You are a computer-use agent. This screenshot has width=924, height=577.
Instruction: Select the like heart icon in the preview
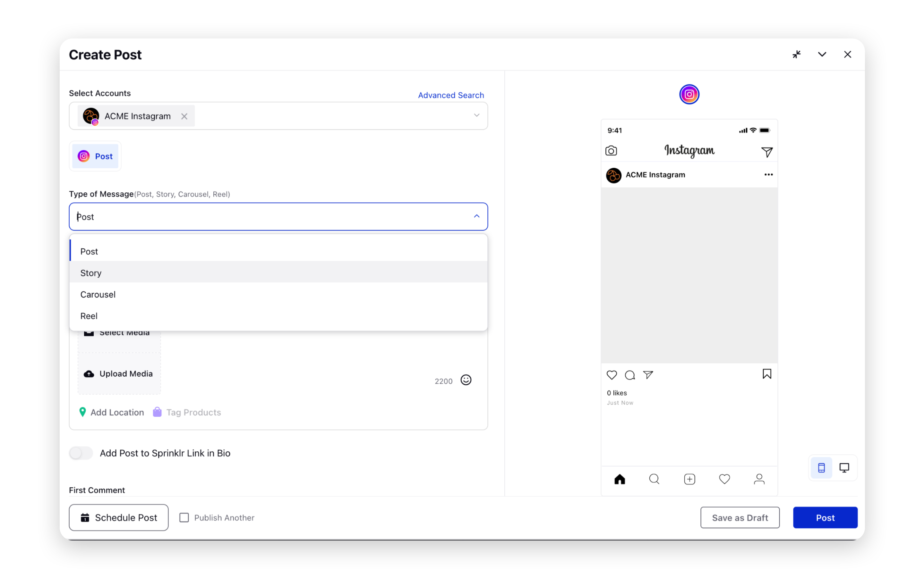click(611, 375)
